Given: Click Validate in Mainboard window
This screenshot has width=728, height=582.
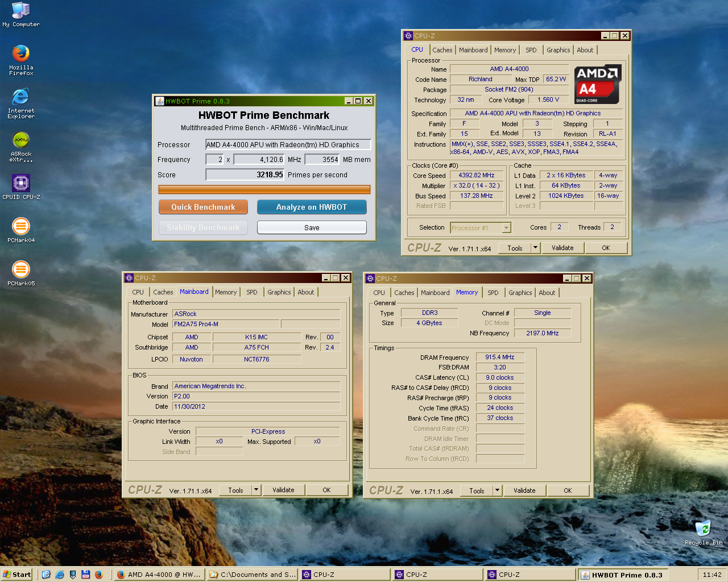Looking at the screenshot, I should tap(283, 490).
